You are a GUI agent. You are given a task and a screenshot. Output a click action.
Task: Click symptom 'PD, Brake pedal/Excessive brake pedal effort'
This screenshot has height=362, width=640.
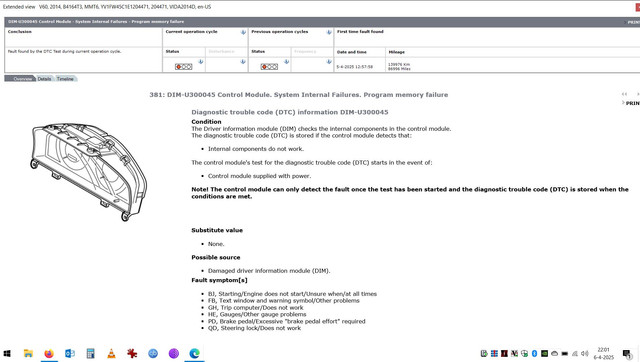click(287, 322)
